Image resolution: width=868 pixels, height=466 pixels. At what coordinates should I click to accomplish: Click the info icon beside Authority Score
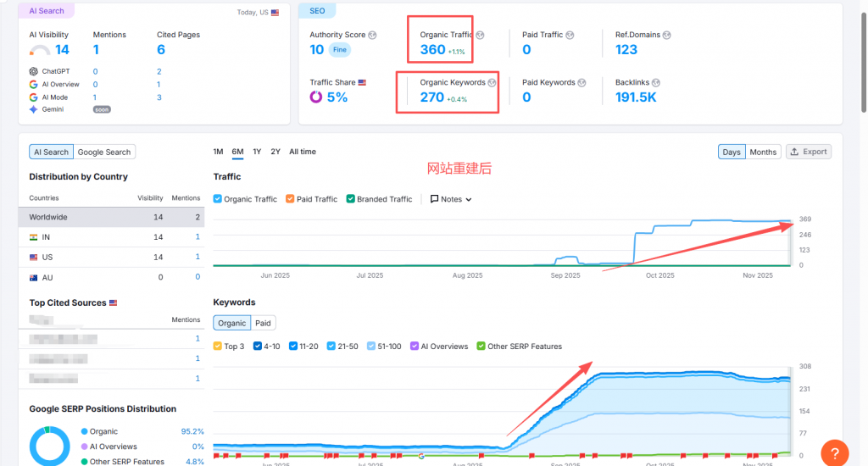[x=372, y=36]
